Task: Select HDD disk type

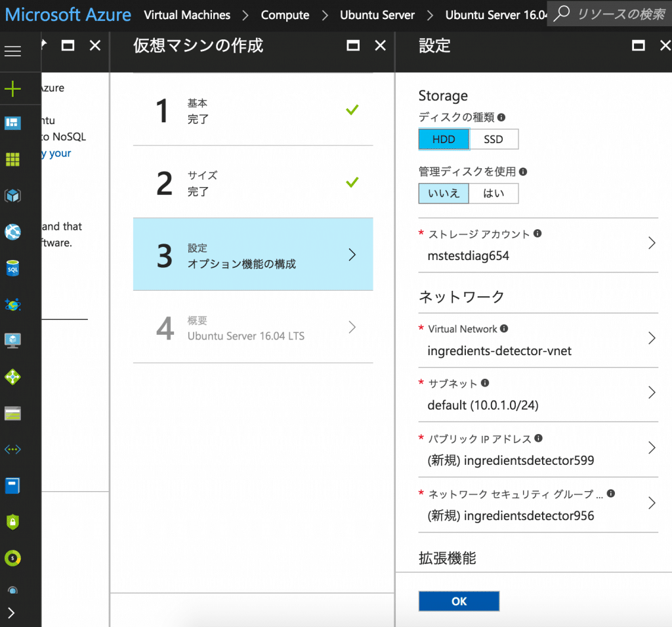Action: tap(444, 139)
